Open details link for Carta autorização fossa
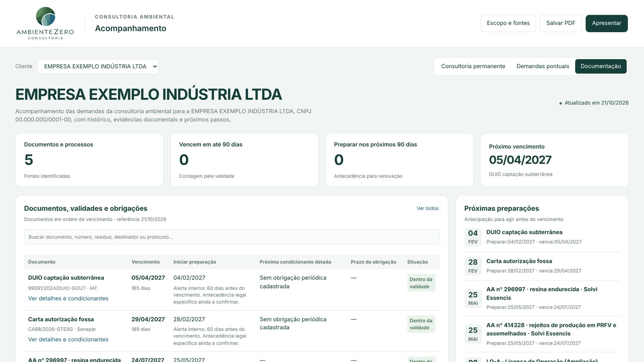Image resolution: width=644 pixels, height=362 pixels. 68,339
